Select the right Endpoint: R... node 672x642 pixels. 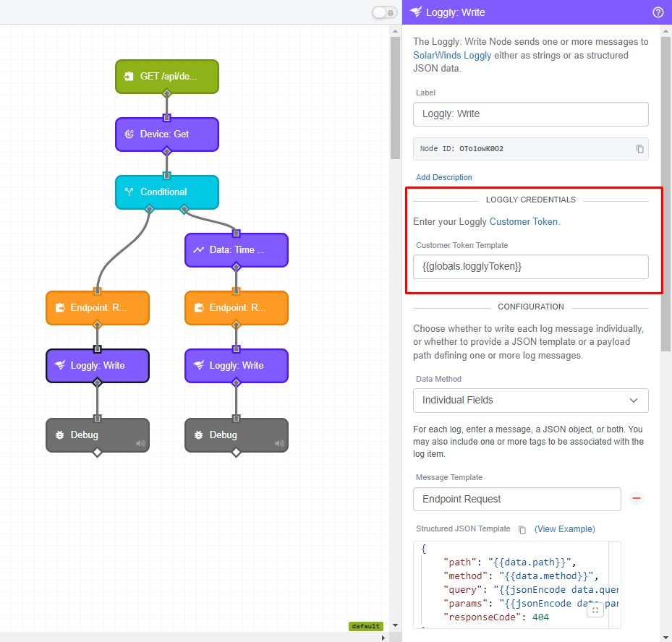click(237, 307)
